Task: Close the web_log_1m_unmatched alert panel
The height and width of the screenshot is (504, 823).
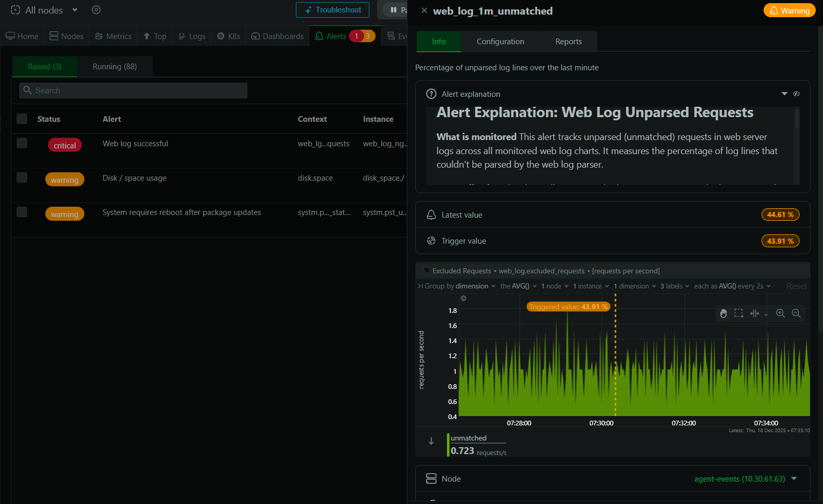Action: [425, 10]
